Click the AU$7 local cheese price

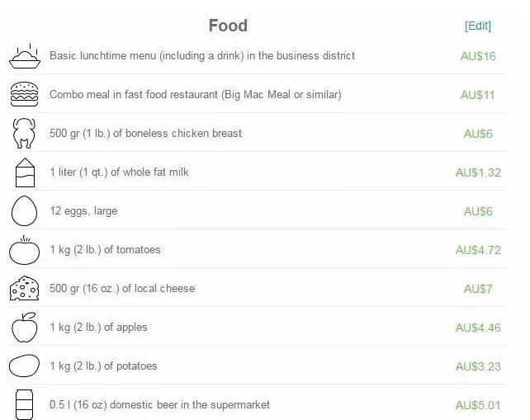tap(478, 290)
